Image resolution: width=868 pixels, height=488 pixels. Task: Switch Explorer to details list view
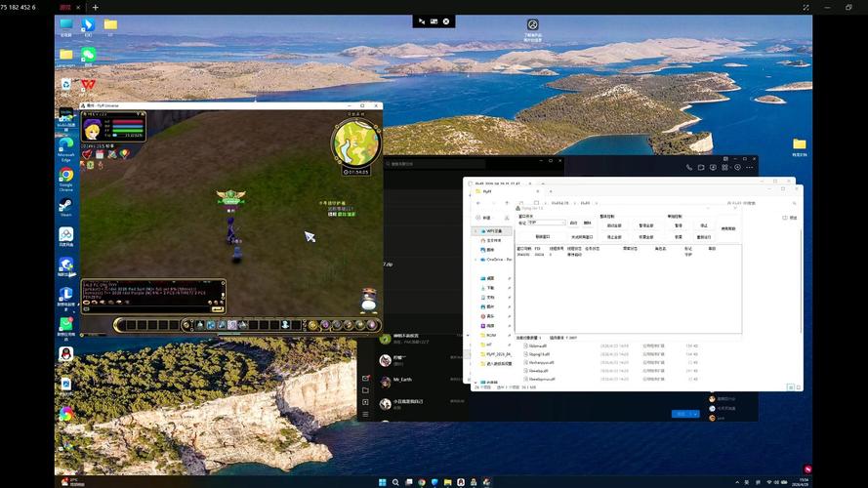pyautogui.click(x=791, y=387)
